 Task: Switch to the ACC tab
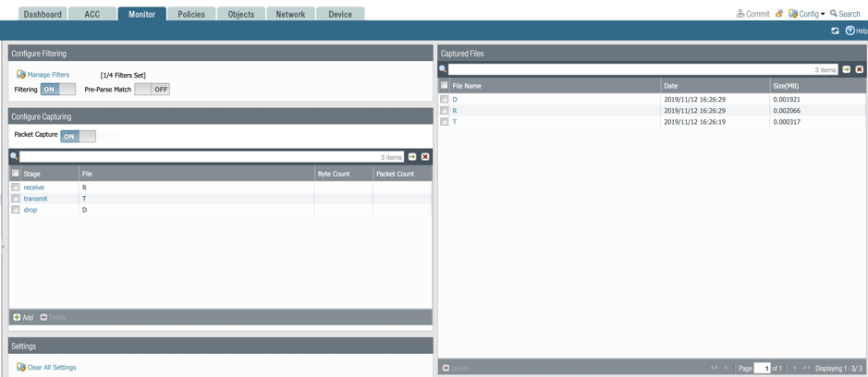(x=92, y=14)
